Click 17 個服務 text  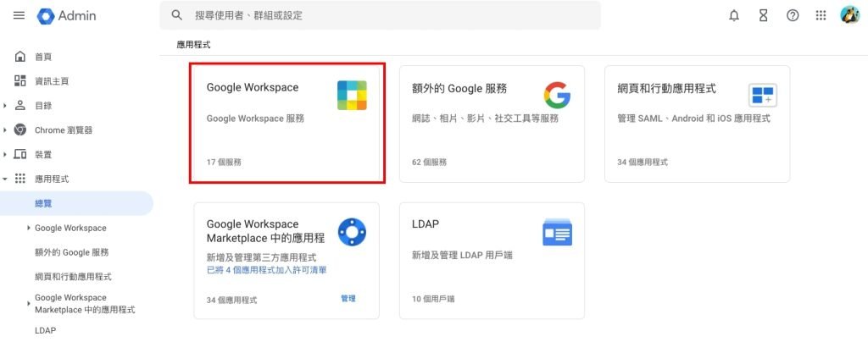coord(224,163)
